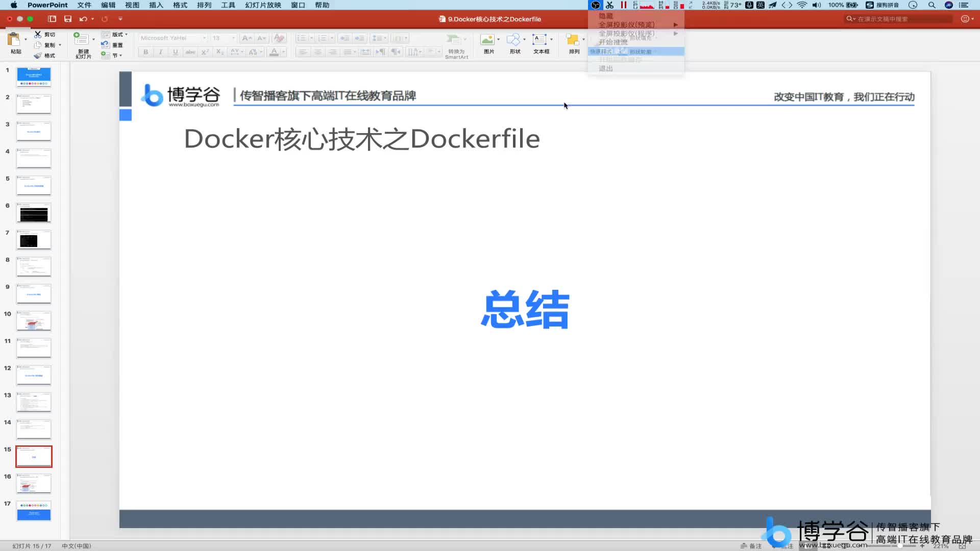The height and width of the screenshot is (551, 980).
Task: Click the Shapes (形状) icon
Action: [x=513, y=40]
